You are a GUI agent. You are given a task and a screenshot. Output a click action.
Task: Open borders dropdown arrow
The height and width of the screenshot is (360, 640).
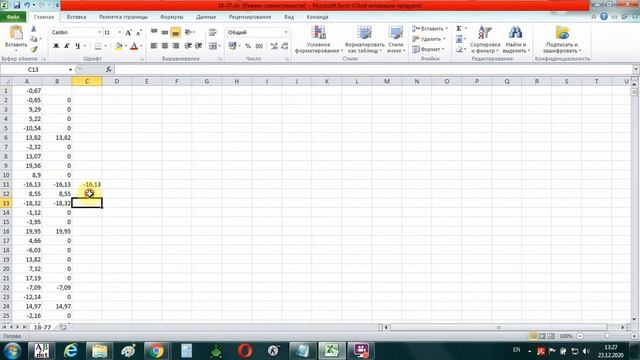point(106,46)
